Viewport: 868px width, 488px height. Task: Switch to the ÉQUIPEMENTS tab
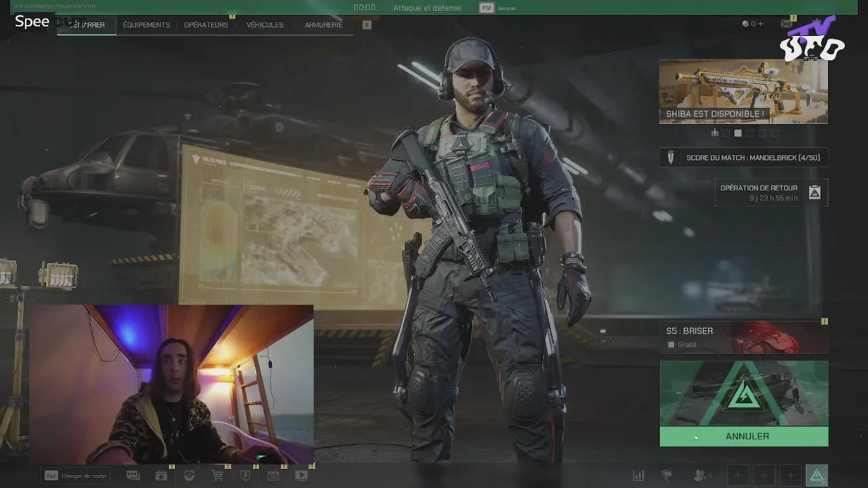pos(146,24)
